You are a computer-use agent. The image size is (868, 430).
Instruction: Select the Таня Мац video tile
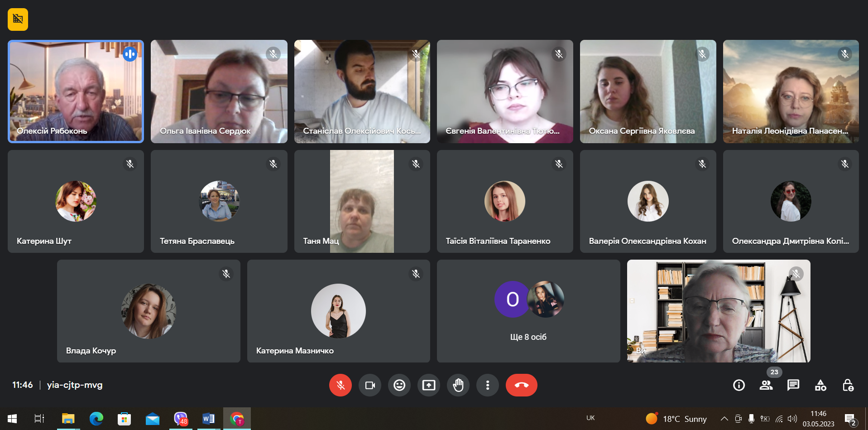pyautogui.click(x=362, y=201)
